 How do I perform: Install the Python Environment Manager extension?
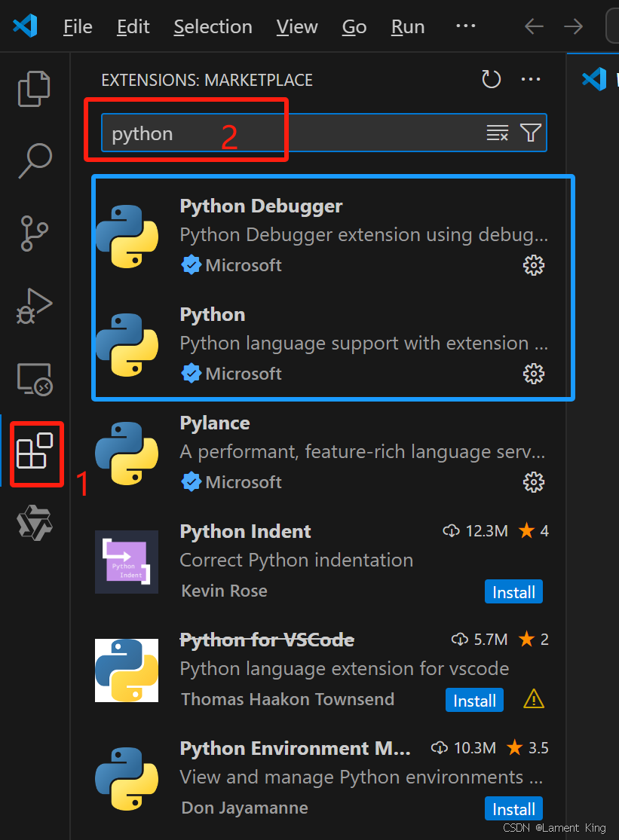pos(513,808)
